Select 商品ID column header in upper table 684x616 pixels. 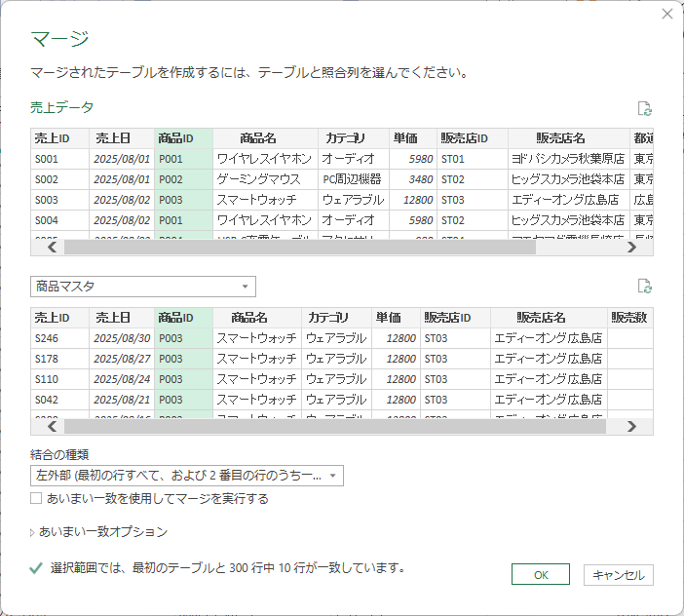(x=182, y=137)
